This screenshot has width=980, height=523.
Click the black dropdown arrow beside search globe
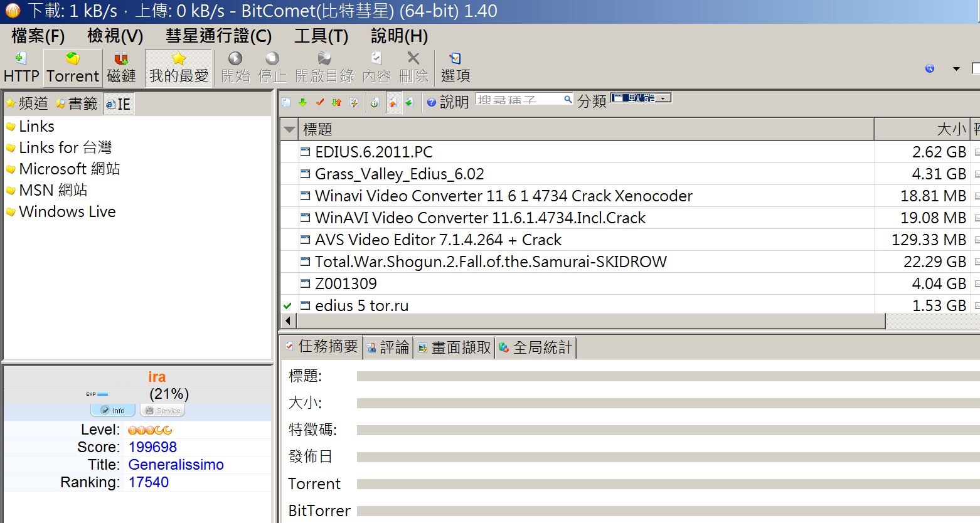point(956,68)
